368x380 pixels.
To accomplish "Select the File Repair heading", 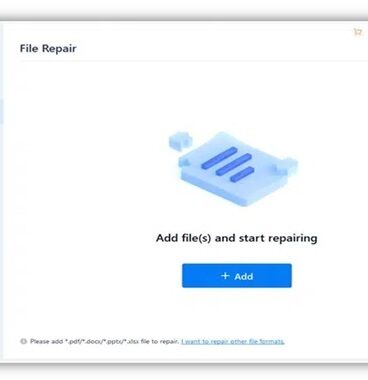I will [48, 49].
